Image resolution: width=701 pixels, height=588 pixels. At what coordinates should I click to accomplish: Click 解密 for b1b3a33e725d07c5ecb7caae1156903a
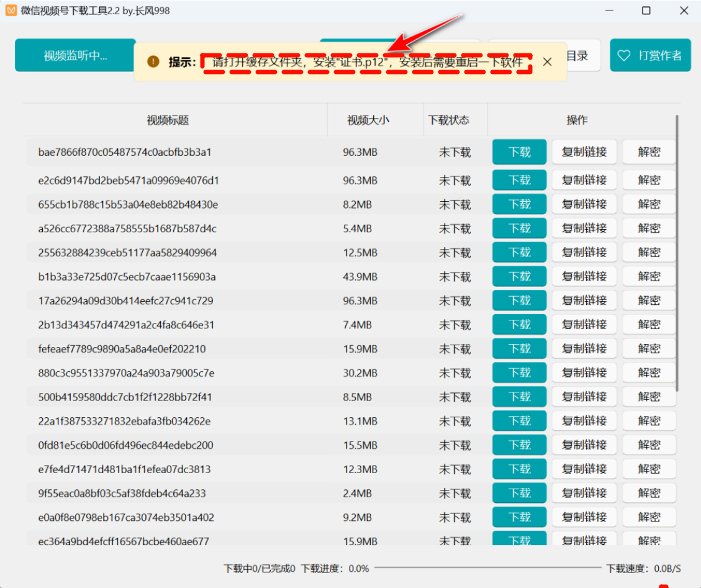point(649,277)
